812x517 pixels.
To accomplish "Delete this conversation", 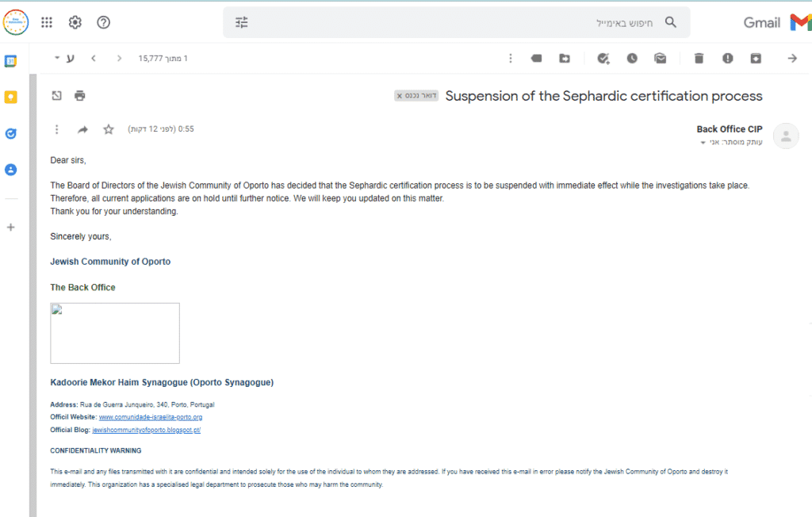I will click(699, 59).
